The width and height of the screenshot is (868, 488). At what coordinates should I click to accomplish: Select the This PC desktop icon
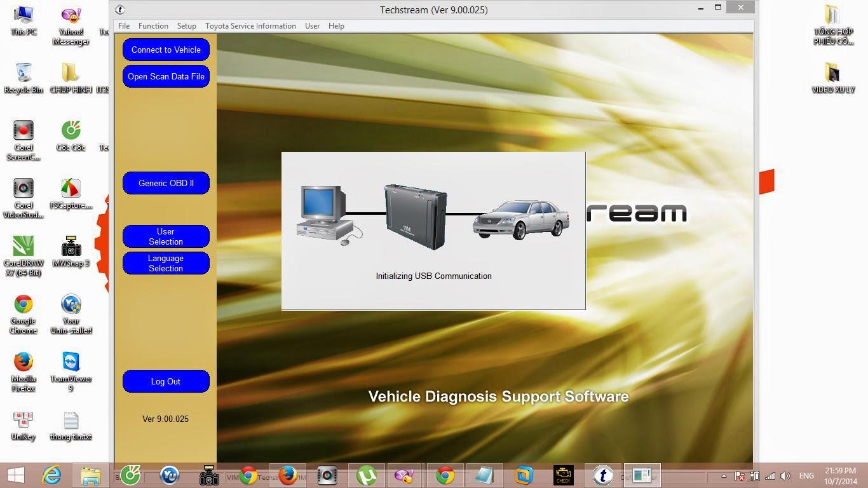pyautogui.click(x=24, y=20)
